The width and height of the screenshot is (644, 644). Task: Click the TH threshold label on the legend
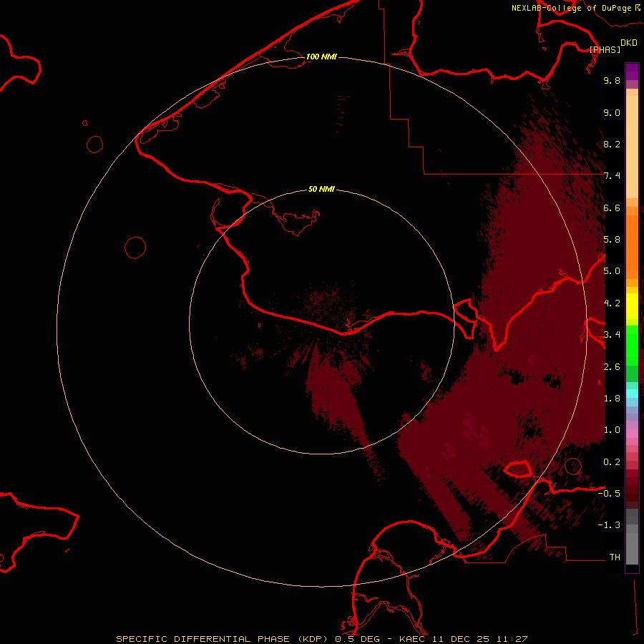pos(615,557)
